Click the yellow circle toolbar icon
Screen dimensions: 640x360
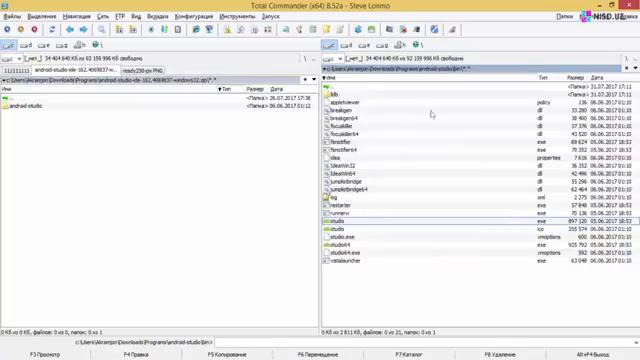(x=21, y=29)
